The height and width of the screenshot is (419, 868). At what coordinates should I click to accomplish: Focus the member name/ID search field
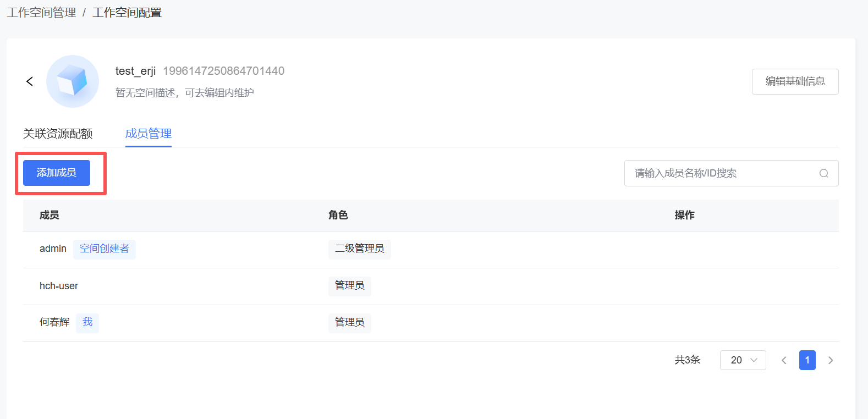click(x=721, y=173)
